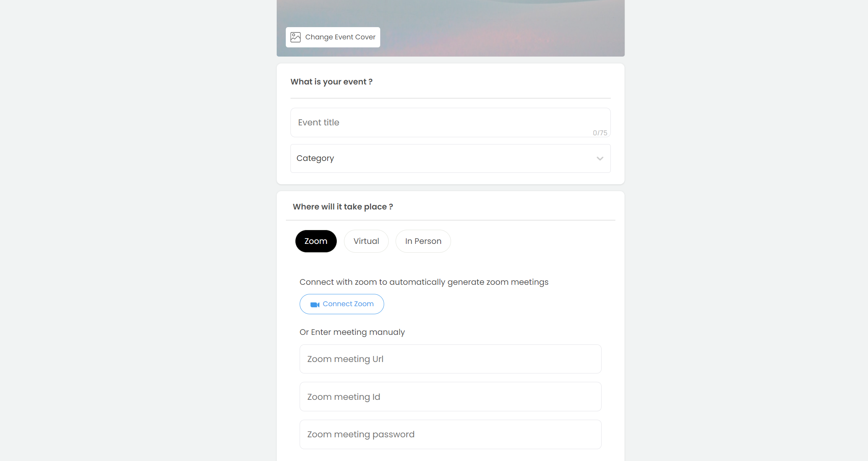Click the "Or Enter meeting manualy" label

[352, 332]
